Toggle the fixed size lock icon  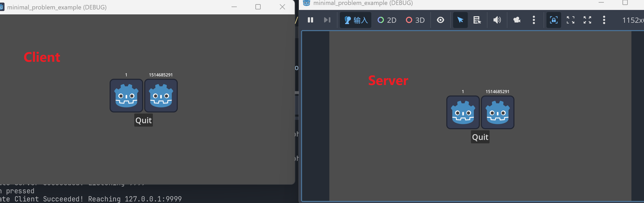tap(554, 20)
